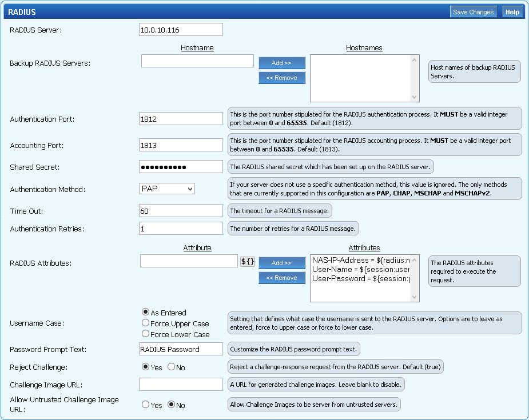Open the Help page

point(512,12)
